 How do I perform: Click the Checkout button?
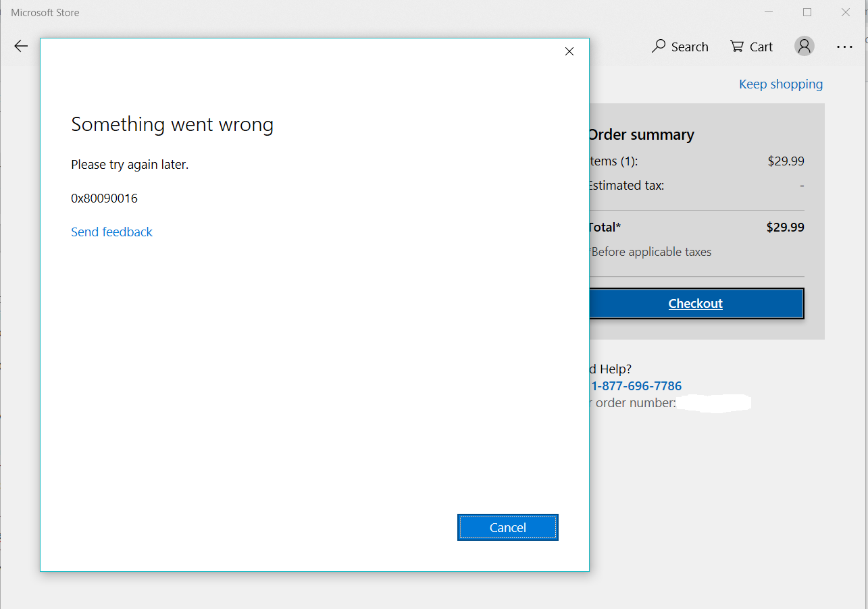(696, 303)
